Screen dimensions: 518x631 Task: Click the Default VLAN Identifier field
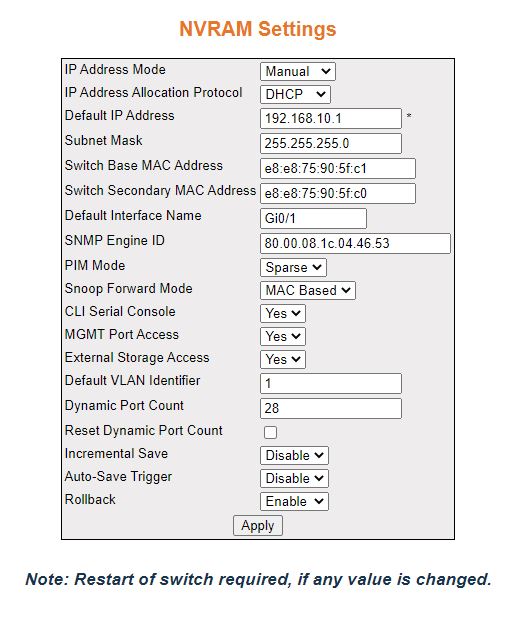330,383
